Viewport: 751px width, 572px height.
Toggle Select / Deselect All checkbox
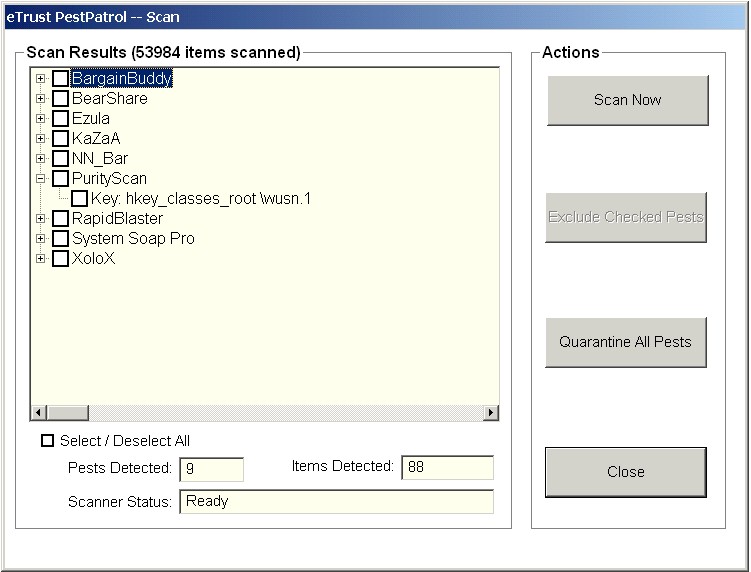[47, 440]
